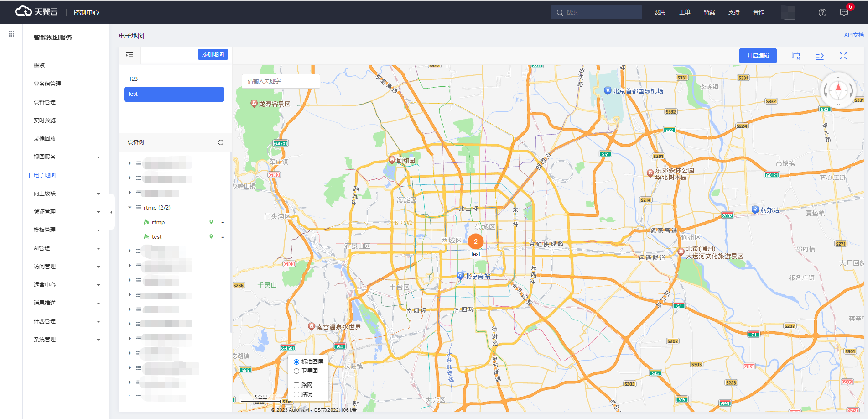The height and width of the screenshot is (419, 868).
Task: Click the 添加地图 button
Action: click(x=213, y=54)
